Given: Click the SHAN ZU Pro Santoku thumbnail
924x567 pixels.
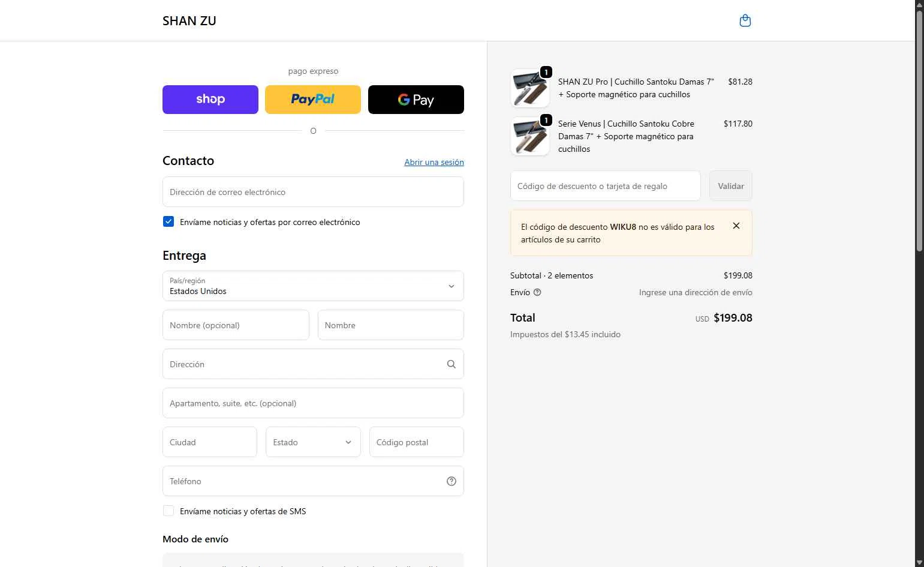Looking at the screenshot, I should pyautogui.click(x=530, y=88).
